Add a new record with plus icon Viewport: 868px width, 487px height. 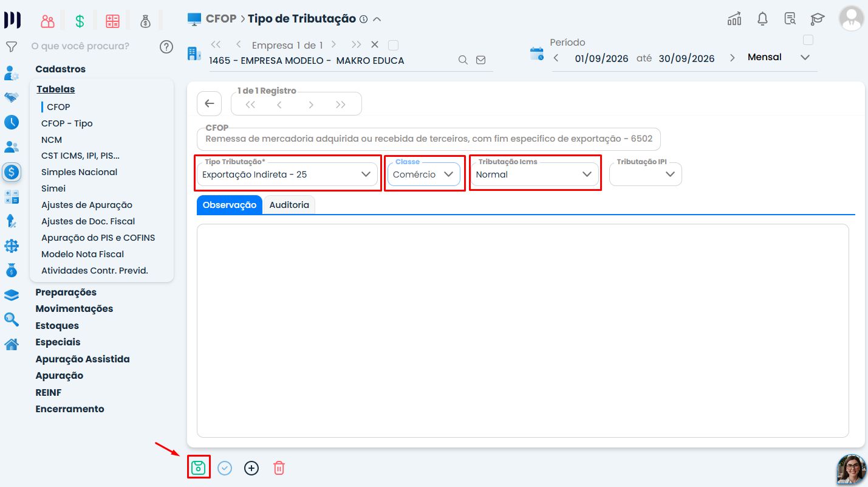coord(251,468)
